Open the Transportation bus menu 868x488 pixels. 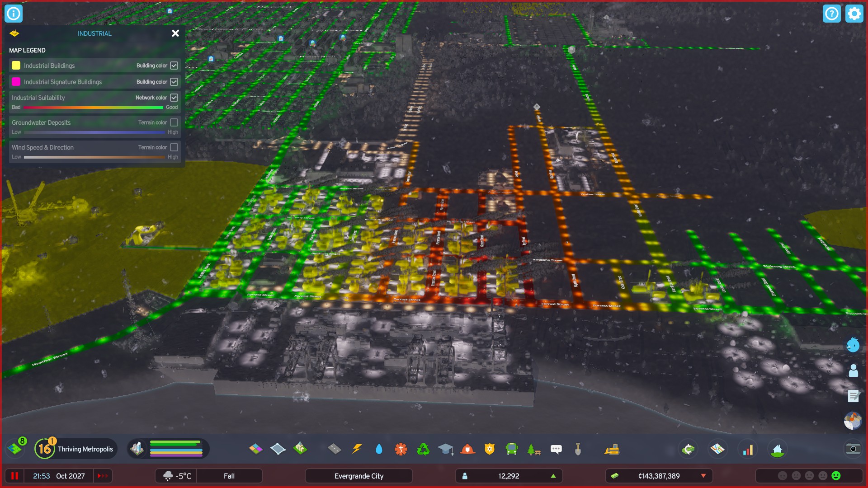[512, 449]
